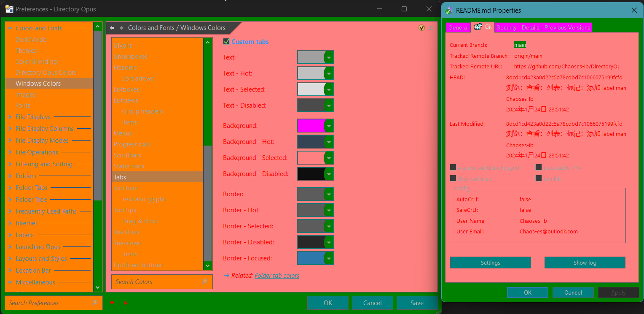
Task: Enable the Skip worktree checkbox
Action: click(x=453, y=179)
